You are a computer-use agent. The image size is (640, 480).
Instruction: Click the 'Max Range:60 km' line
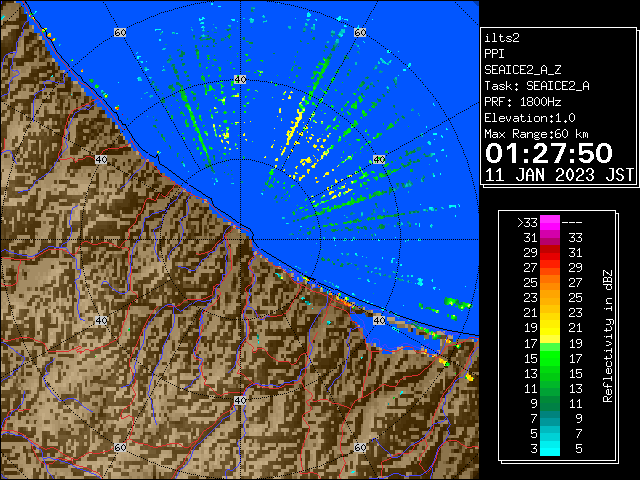[536, 134]
